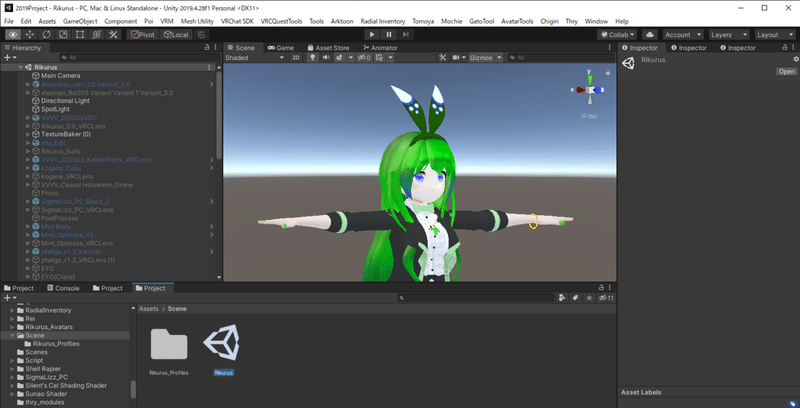Viewport: 800px width, 408px height.
Task: Step one frame forward
Action: point(406,35)
